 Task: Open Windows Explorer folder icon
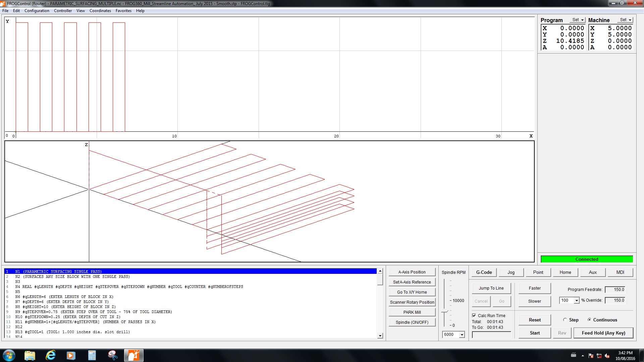(x=30, y=355)
